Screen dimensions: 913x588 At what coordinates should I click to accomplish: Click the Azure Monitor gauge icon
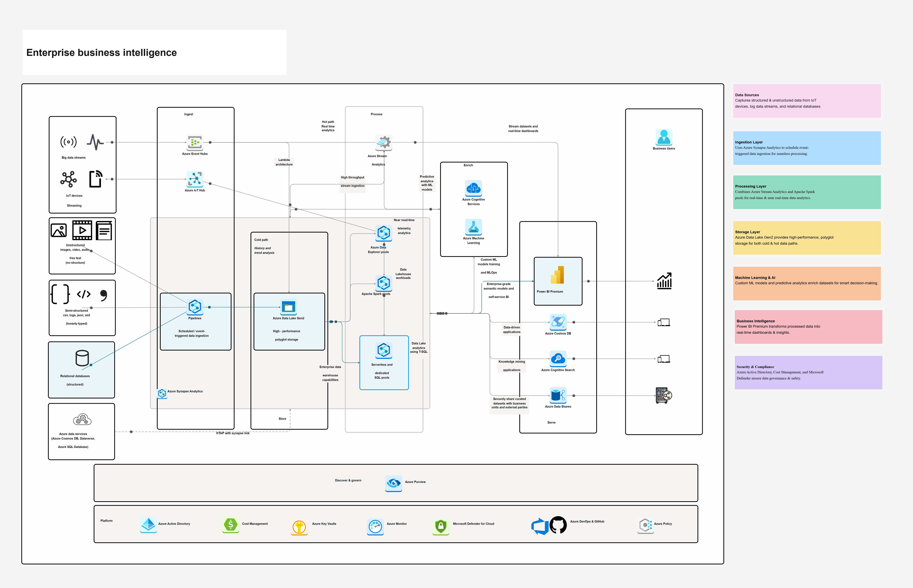(x=375, y=527)
